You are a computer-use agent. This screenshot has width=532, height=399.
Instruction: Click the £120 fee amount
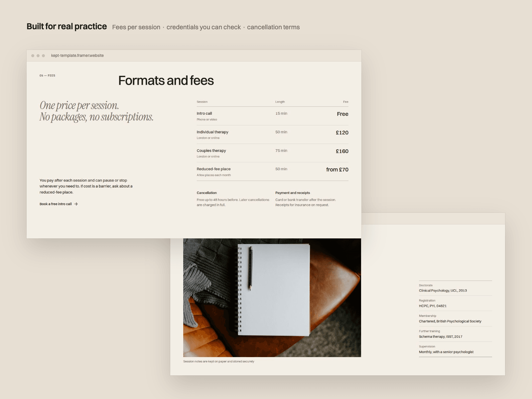(x=342, y=133)
